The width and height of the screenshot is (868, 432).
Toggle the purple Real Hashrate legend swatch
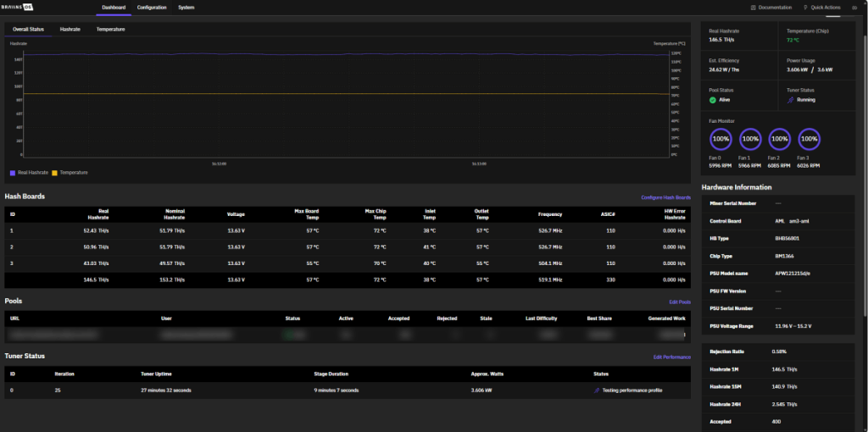(x=13, y=173)
